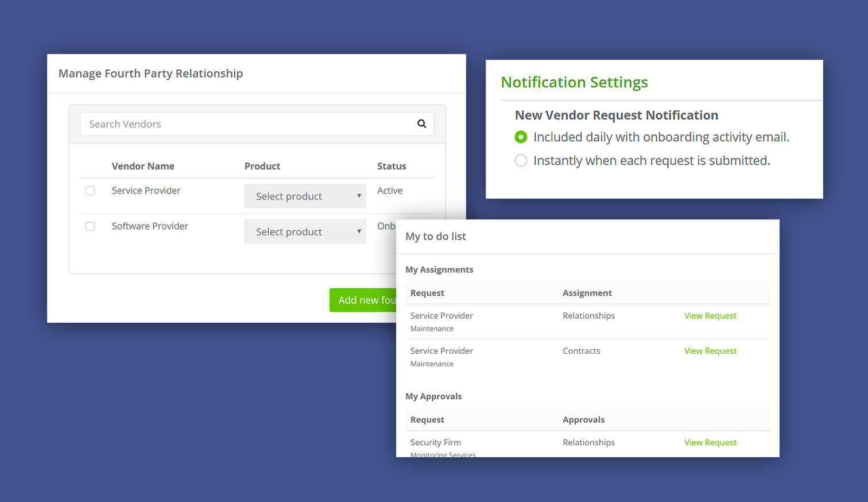Viewport: 868px width, 502px height.
Task: Click the Assignment column header
Action: point(587,293)
